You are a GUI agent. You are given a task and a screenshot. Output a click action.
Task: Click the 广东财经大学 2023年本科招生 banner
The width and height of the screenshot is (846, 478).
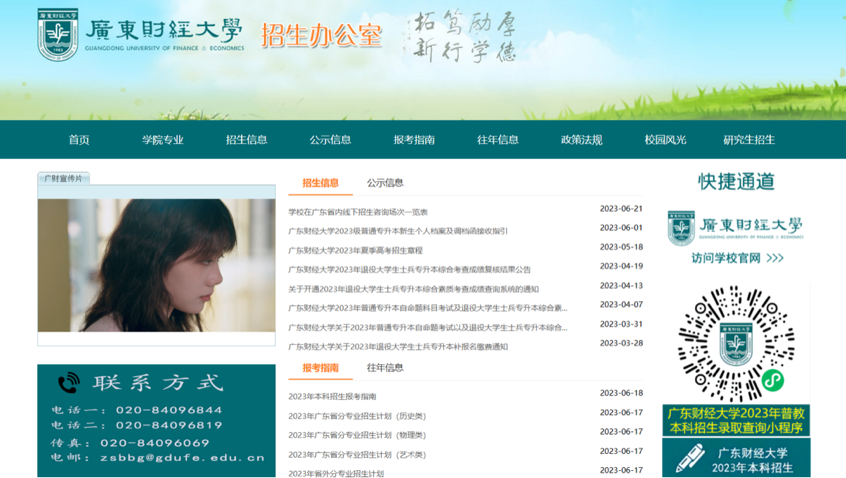click(736, 458)
